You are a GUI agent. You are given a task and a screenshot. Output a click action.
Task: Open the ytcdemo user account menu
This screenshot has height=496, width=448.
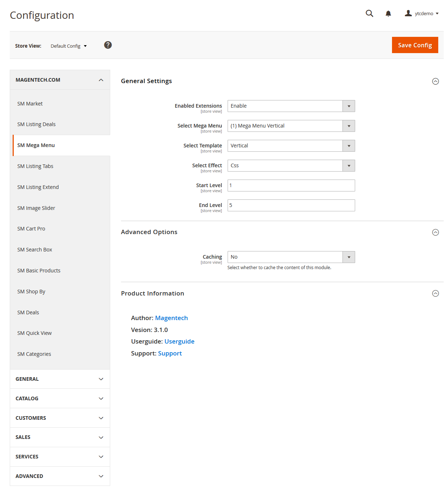click(422, 13)
